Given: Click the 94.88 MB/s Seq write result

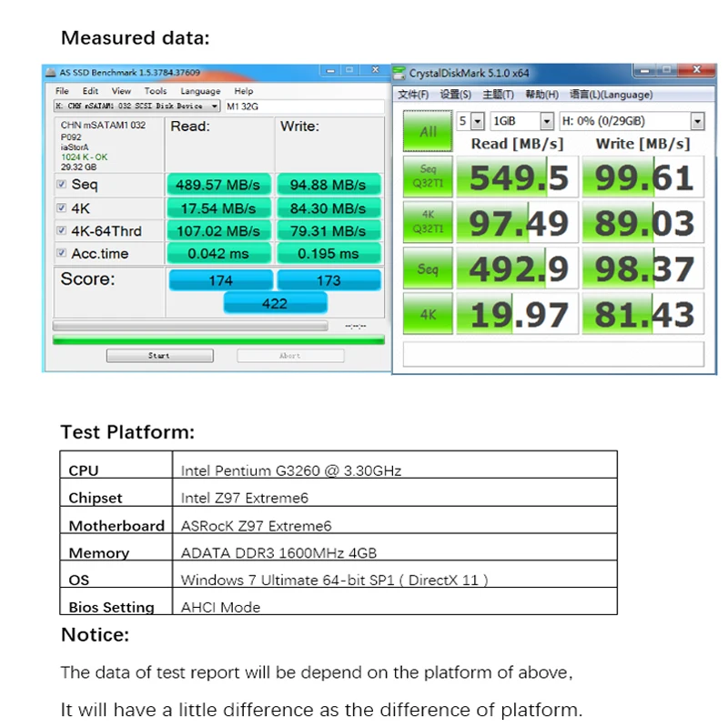Looking at the screenshot, I should click(329, 185).
